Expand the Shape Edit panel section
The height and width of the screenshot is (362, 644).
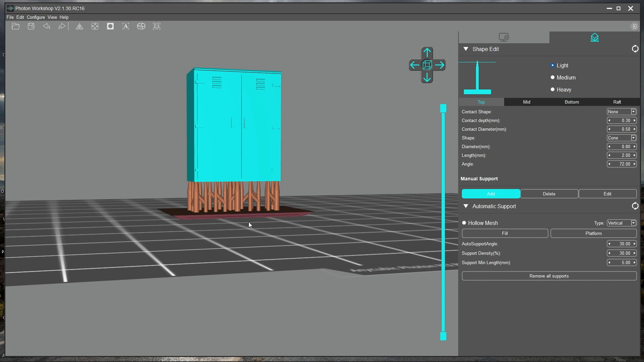pos(466,49)
